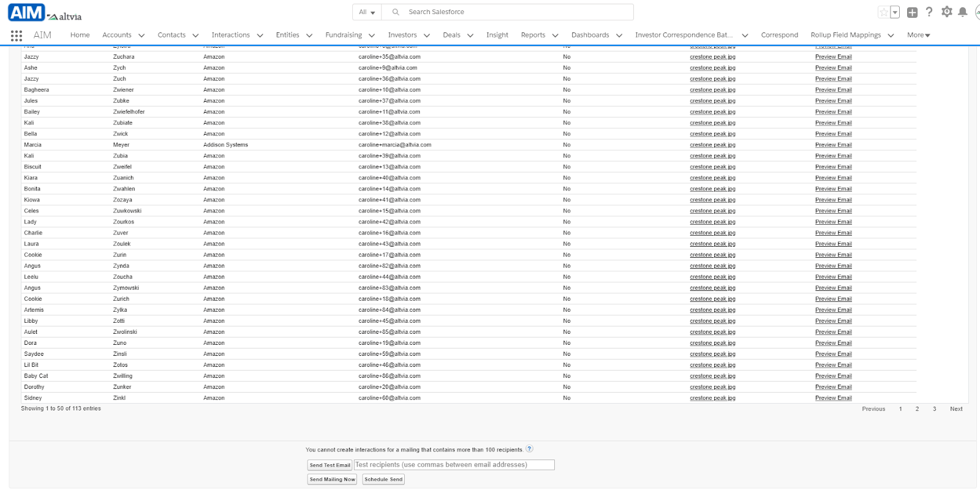Go to page 2 of entries
This screenshot has width=980, height=490.
point(917,409)
